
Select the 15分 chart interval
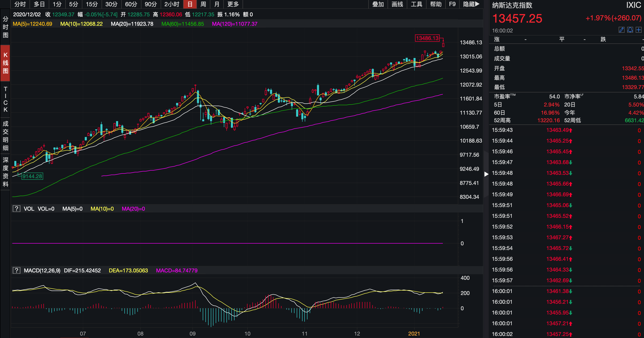pos(92,4)
